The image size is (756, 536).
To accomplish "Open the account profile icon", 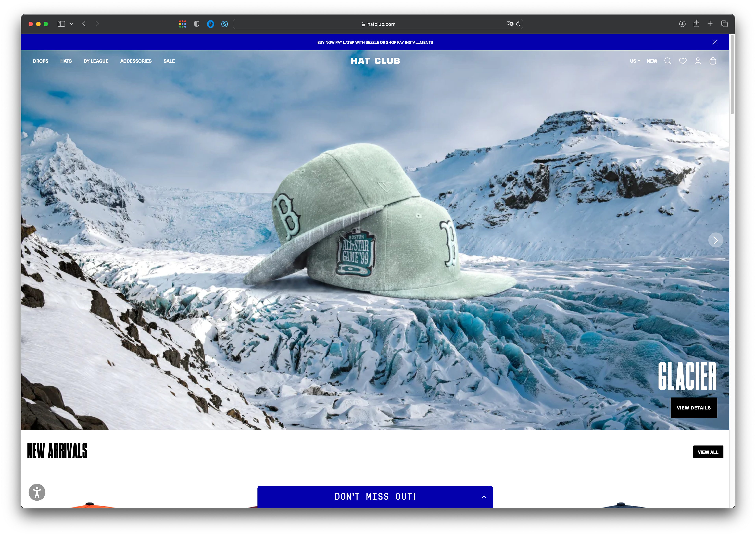I will coord(698,61).
